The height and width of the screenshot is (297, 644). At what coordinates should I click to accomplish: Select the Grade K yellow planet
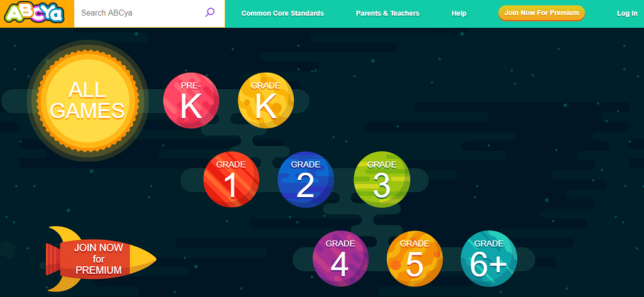[x=265, y=99]
